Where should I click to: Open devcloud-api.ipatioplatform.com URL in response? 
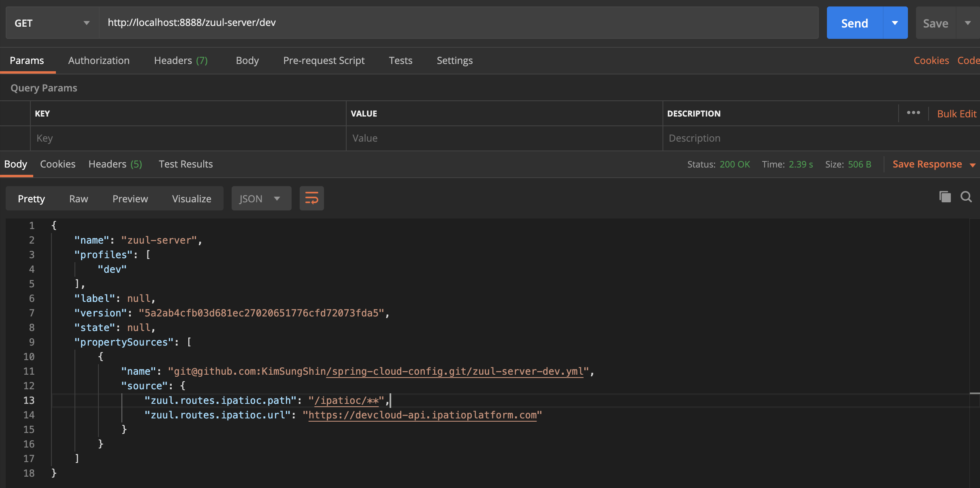422,415
